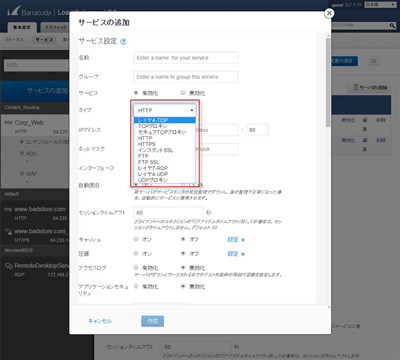The width and height of the screenshot is (400, 360).
Task: Click the default group header in the sidebar
Action: pyautogui.click(x=12, y=194)
